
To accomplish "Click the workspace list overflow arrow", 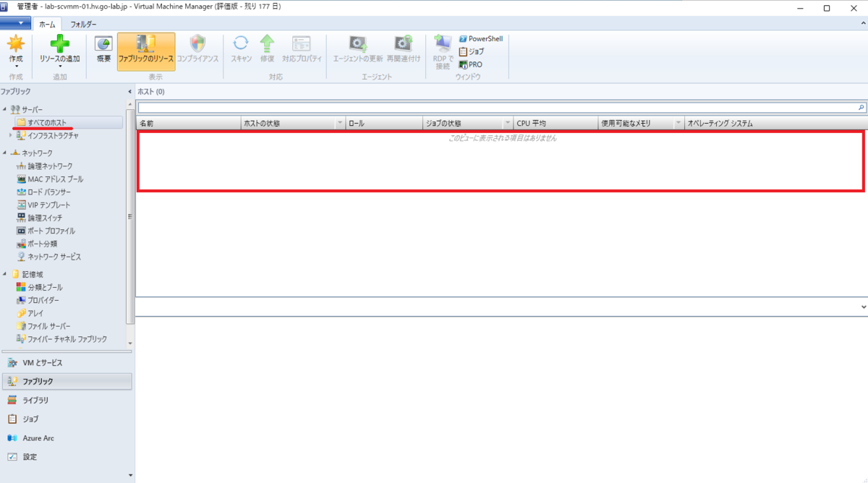I will [130, 476].
